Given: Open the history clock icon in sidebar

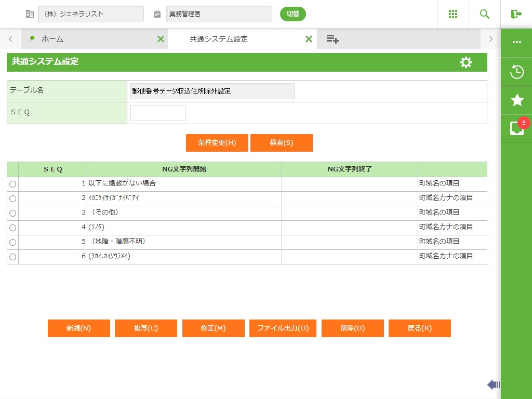Looking at the screenshot, I should (x=516, y=72).
